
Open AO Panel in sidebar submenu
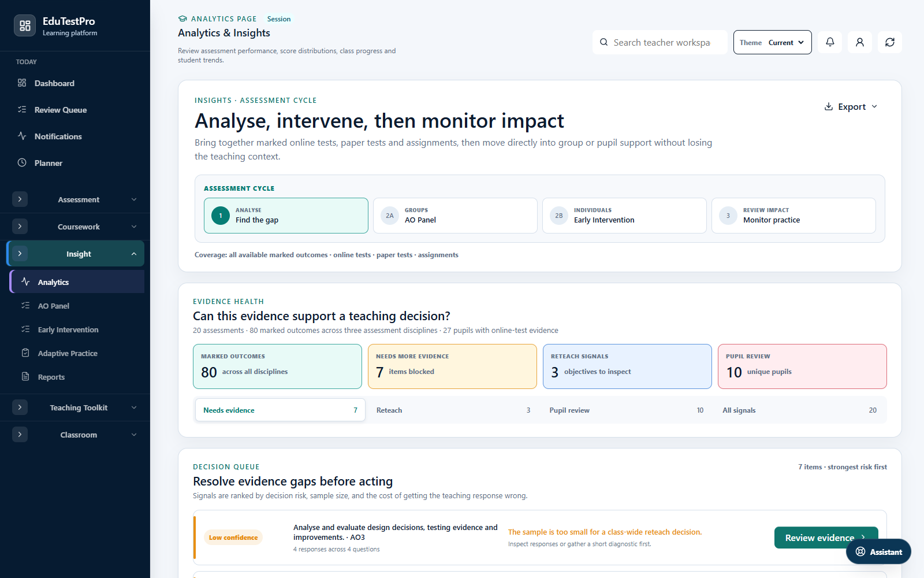coord(77,306)
